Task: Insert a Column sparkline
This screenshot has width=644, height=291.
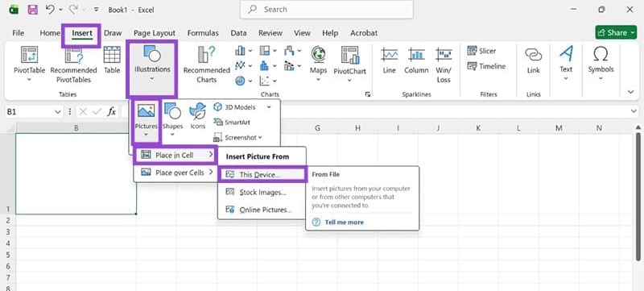Action: [416, 60]
